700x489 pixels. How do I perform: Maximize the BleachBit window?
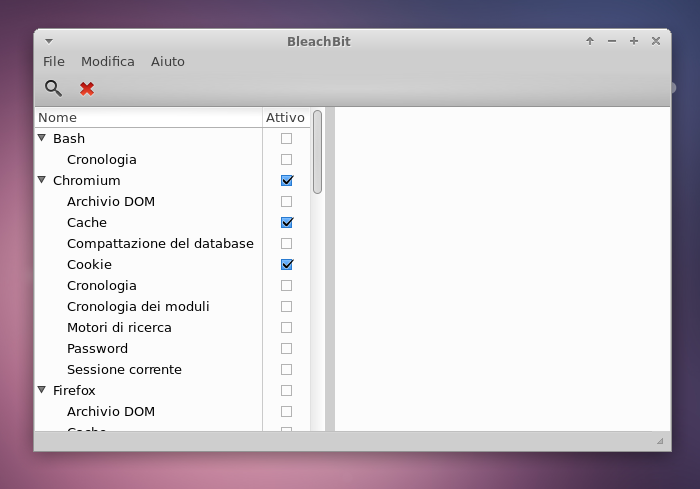click(633, 41)
